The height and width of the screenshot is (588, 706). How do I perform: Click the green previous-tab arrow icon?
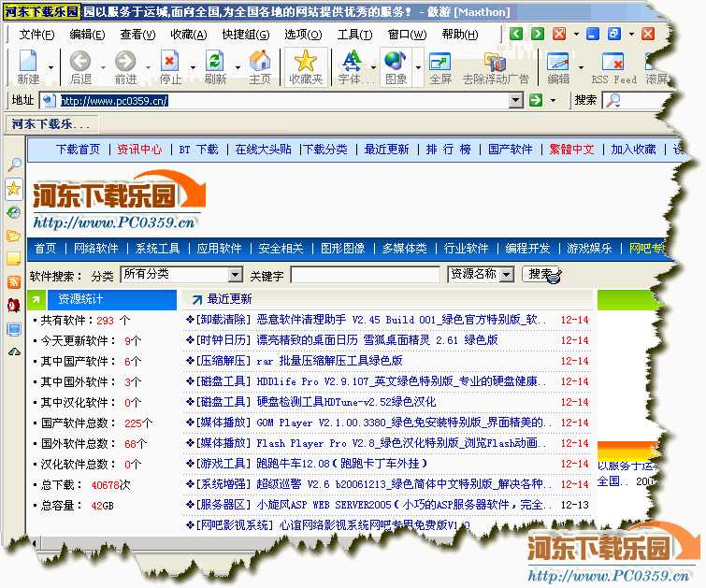(516, 34)
